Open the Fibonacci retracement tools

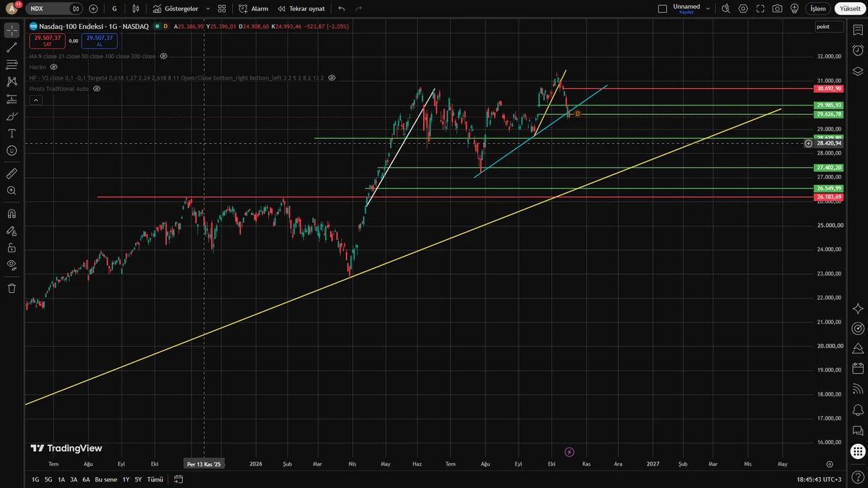coord(12,65)
